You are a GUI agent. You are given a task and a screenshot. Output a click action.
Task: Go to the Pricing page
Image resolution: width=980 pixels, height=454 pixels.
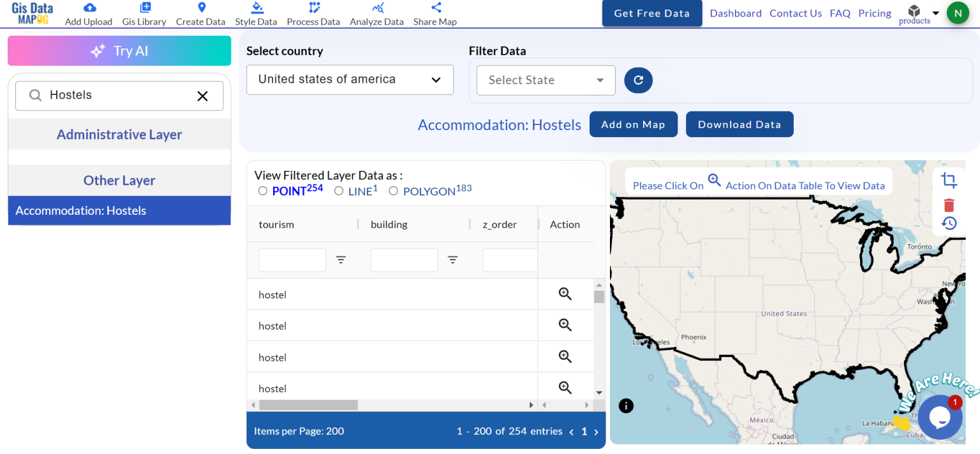pyautogui.click(x=875, y=13)
